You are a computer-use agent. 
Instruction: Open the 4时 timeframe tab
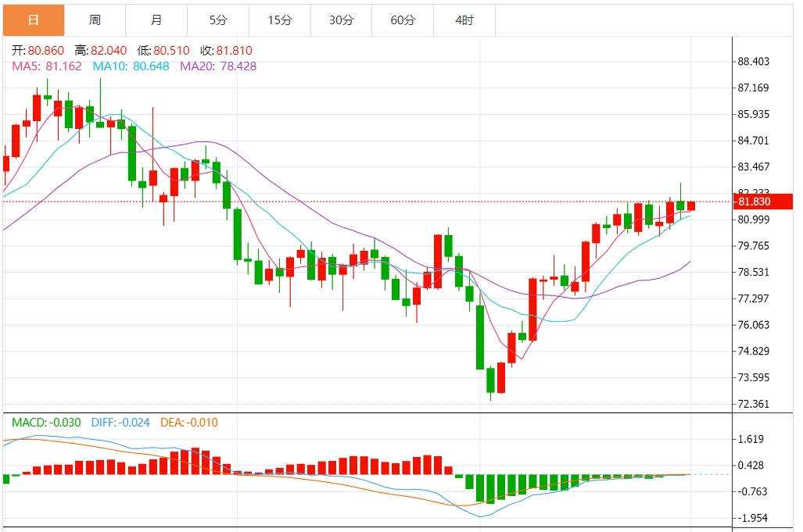(464, 20)
